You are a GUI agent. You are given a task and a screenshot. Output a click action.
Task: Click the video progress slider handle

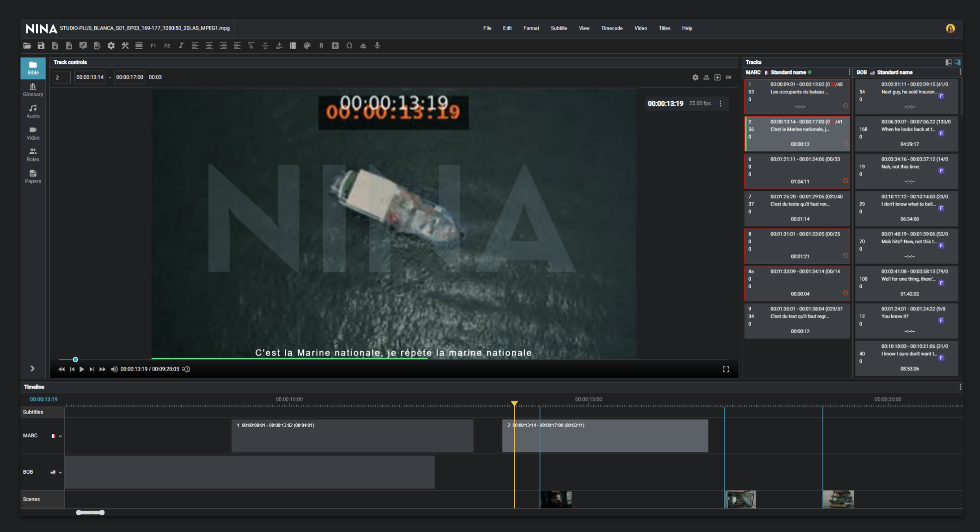(75, 359)
